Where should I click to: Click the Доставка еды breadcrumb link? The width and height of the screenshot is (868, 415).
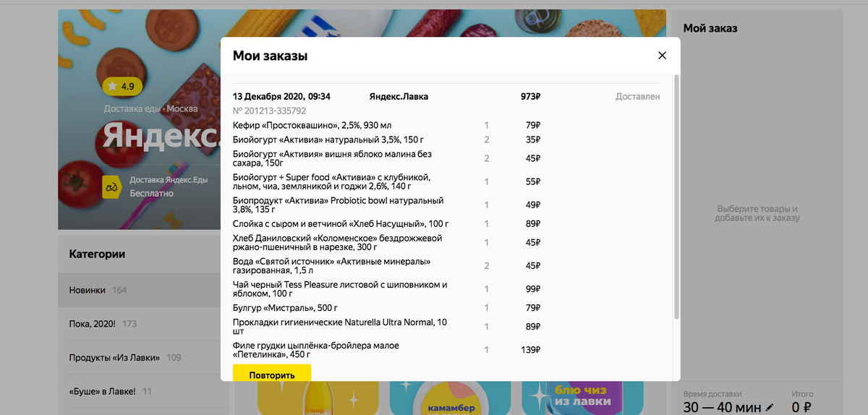pos(132,108)
